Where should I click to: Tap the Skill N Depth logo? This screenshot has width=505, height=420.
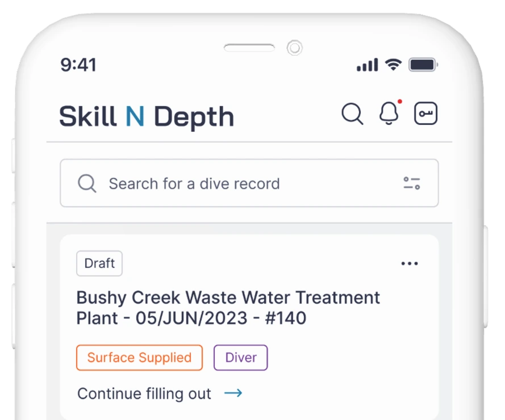click(147, 116)
